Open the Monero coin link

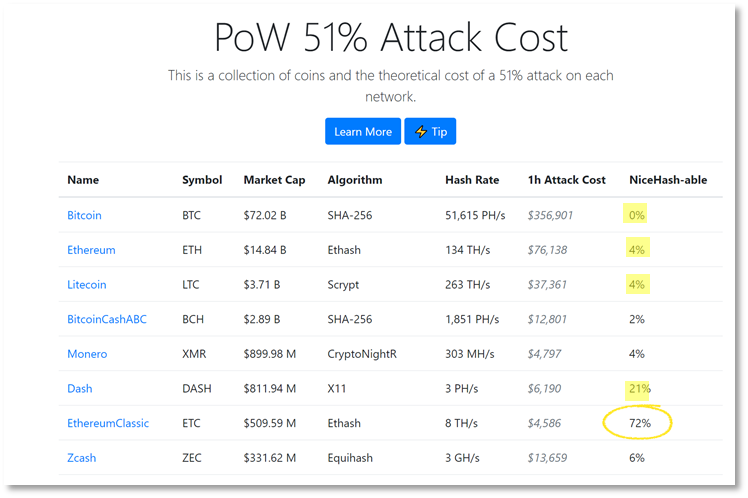[x=87, y=354]
